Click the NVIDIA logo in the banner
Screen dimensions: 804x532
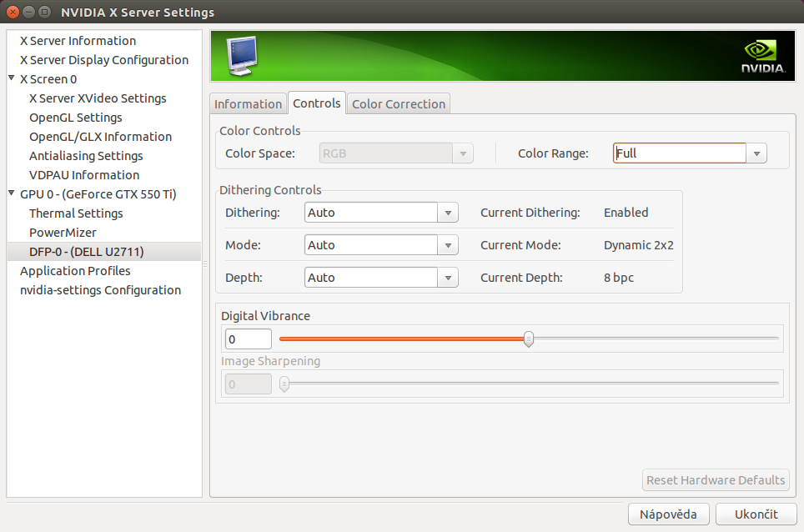point(763,57)
